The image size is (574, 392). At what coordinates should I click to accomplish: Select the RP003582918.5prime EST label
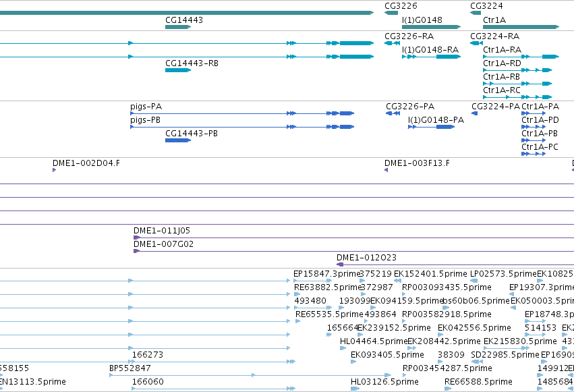(447, 314)
